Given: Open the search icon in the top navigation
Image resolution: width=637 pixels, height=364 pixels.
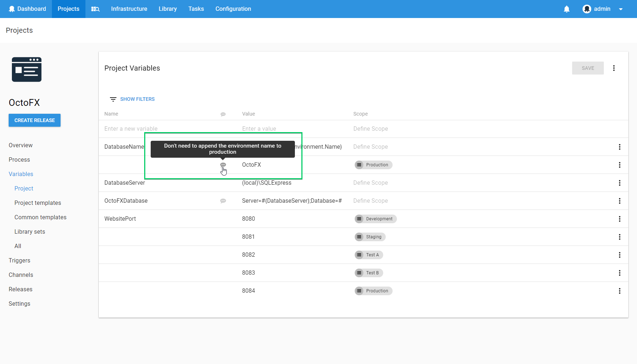Looking at the screenshot, I should (x=95, y=9).
